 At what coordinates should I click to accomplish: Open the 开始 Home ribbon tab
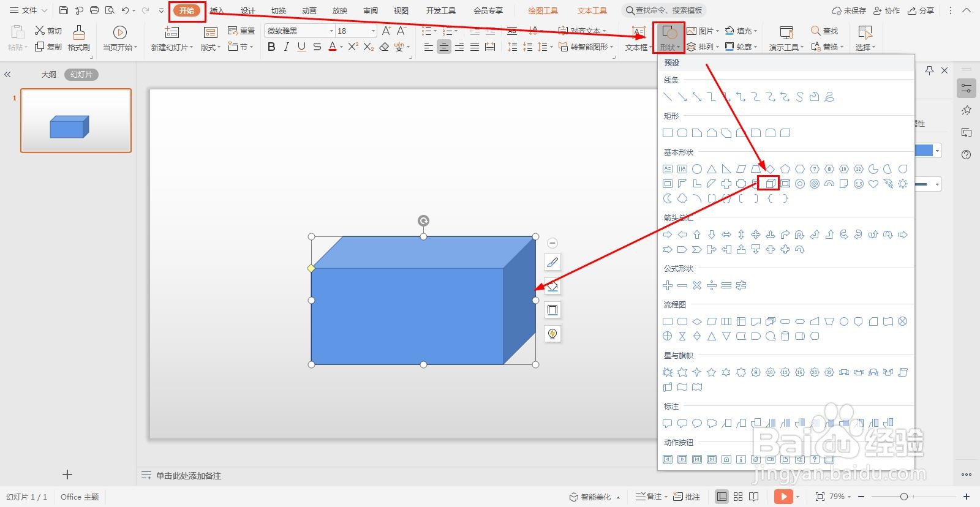pos(187,10)
